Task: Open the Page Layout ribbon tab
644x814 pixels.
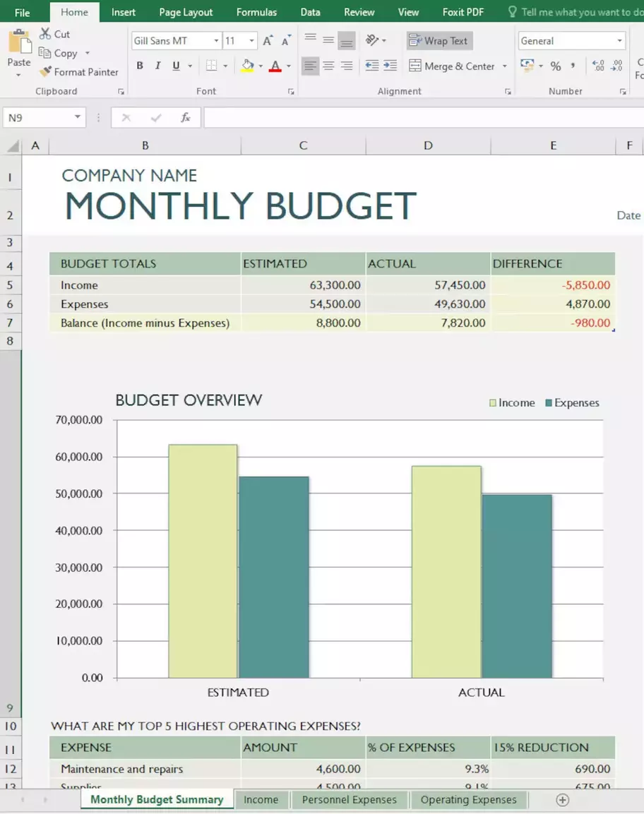Action: tap(186, 12)
